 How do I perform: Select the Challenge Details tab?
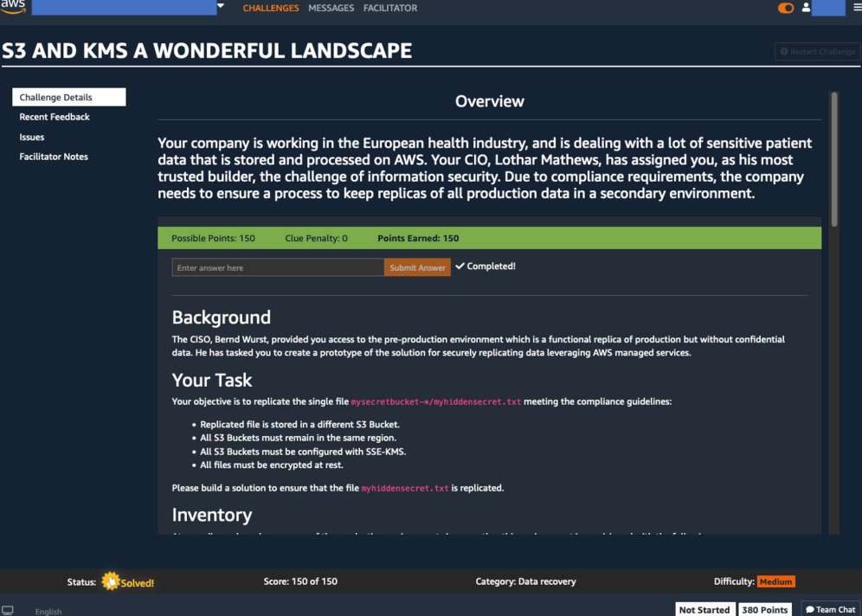68,97
